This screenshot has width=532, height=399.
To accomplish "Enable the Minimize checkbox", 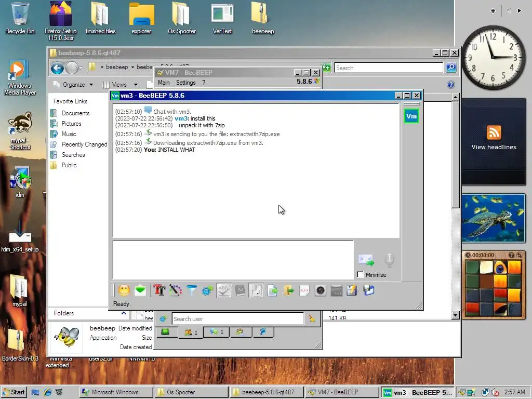I will (361, 275).
